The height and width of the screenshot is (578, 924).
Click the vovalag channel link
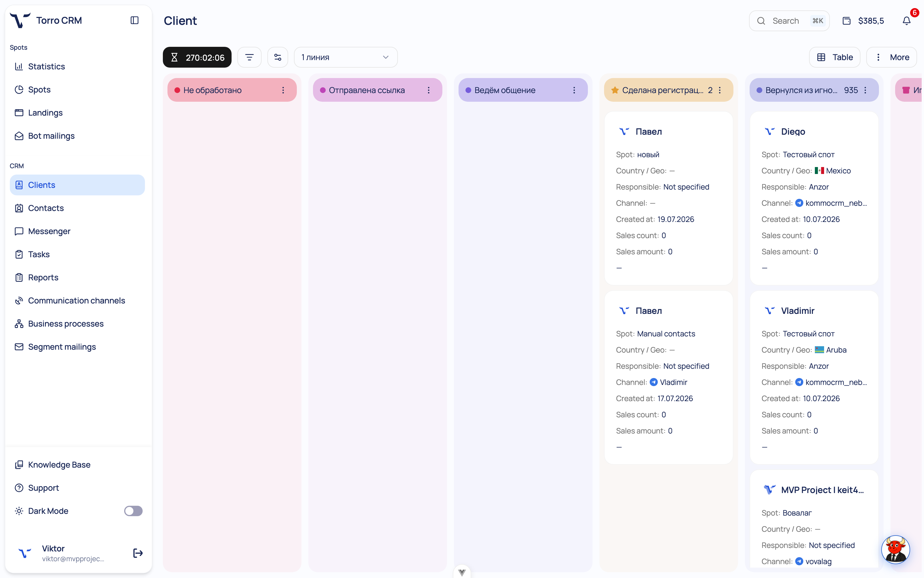pyautogui.click(x=813, y=562)
